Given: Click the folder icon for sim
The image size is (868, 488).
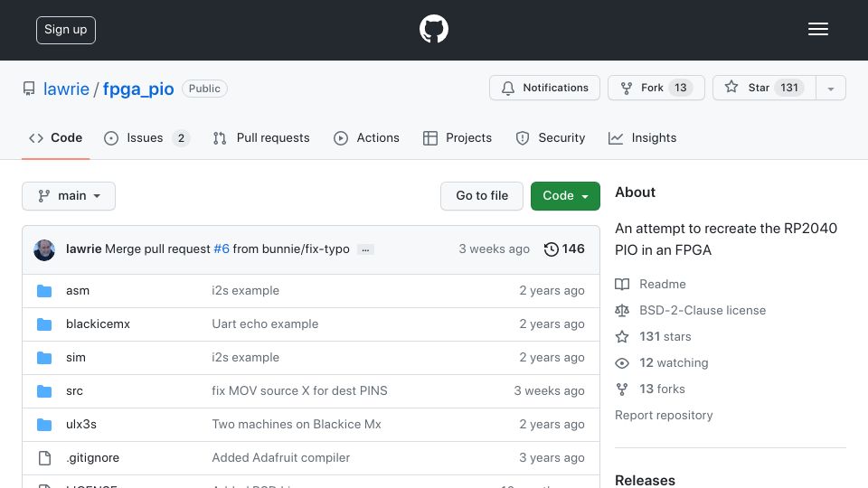Looking at the screenshot, I should coord(44,358).
